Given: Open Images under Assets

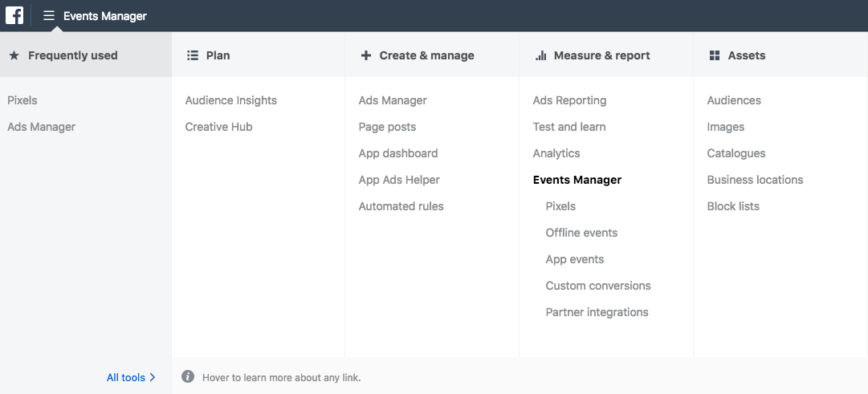Looking at the screenshot, I should pyautogui.click(x=725, y=127).
